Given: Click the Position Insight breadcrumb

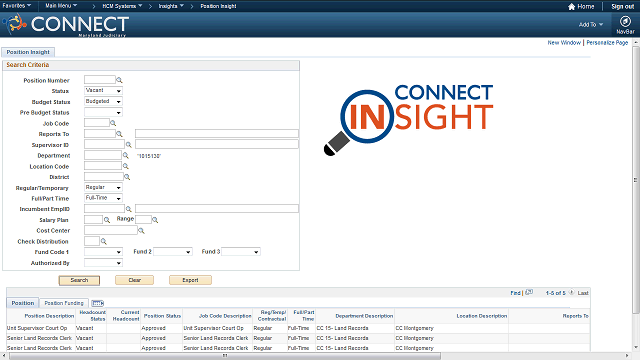Looking at the screenshot, I should (x=218, y=6).
